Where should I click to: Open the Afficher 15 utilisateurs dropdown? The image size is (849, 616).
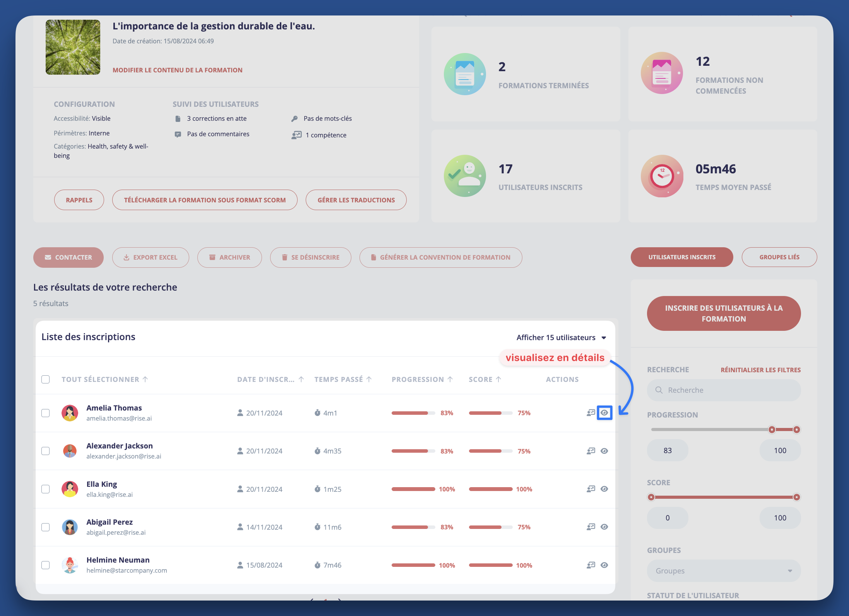(560, 337)
